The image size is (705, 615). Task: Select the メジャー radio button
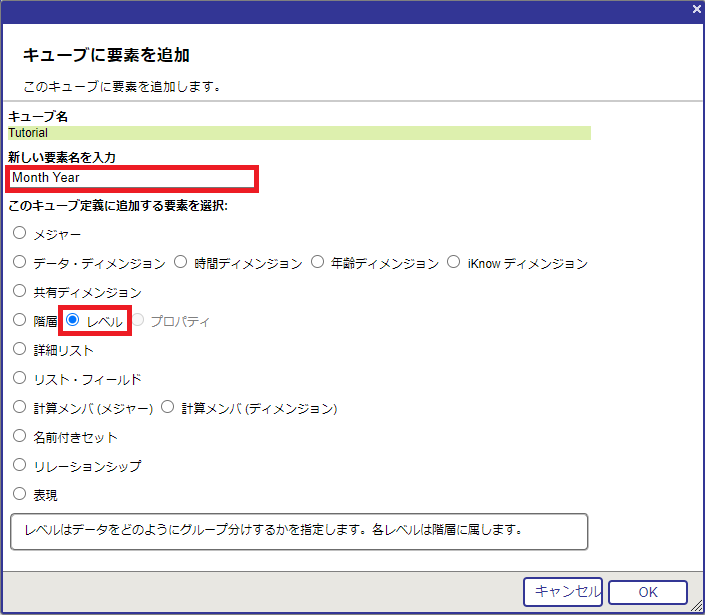[20, 234]
